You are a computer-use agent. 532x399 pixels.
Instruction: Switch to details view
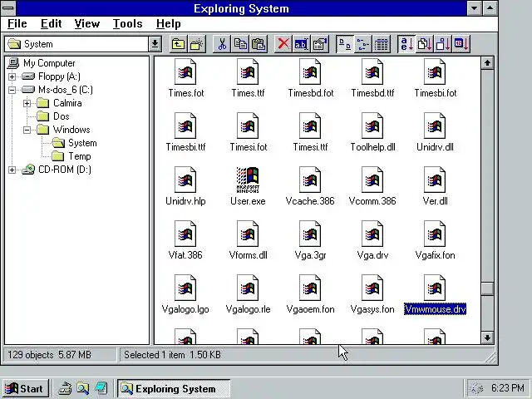click(x=382, y=44)
